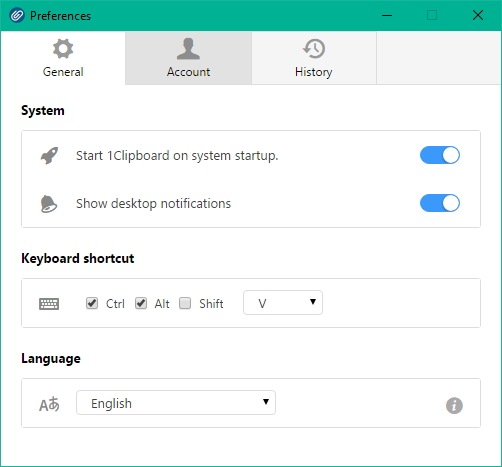
Task: Switch to the Account tab
Action: (188, 58)
